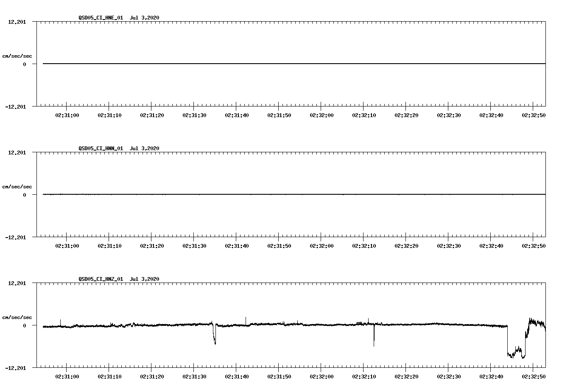Click the cm/sec/sec unit label on HNN plot
The height and width of the screenshot is (392, 576).
click(17, 187)
